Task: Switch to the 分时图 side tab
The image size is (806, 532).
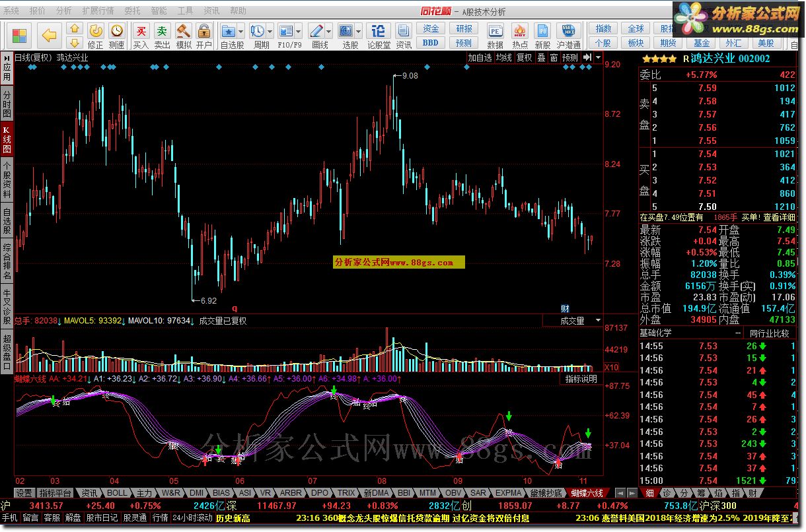Action: click(x=7, y=104)
